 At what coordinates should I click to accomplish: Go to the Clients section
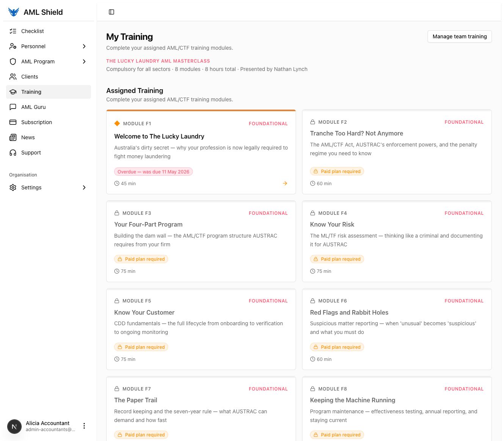49,77
